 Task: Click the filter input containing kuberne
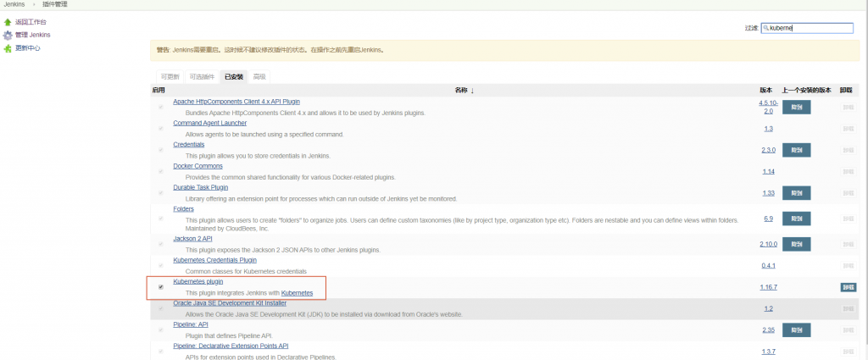808,28
